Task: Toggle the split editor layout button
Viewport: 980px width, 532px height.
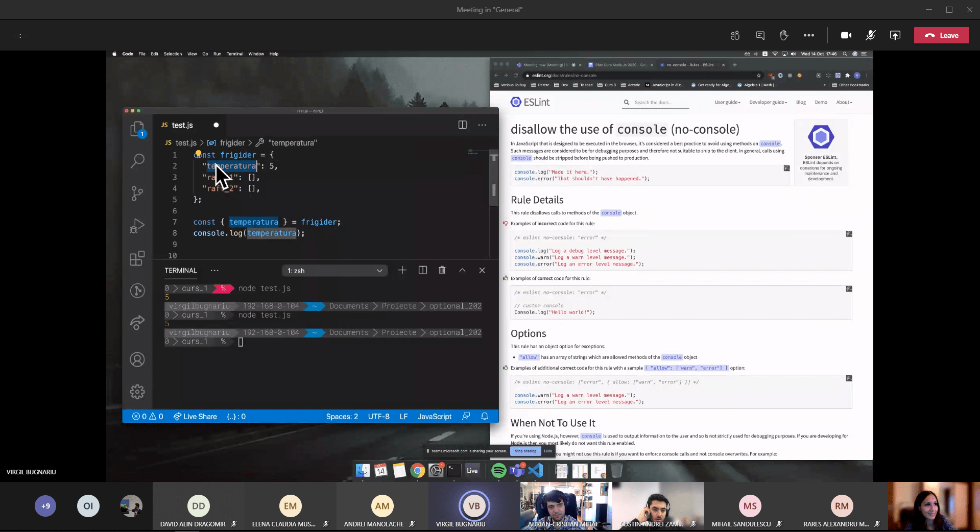Action: pos(462,125)
